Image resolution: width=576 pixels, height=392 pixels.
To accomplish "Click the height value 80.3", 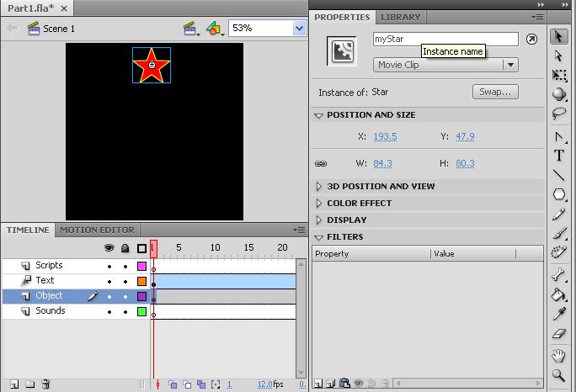I will [x=465, y=163].
